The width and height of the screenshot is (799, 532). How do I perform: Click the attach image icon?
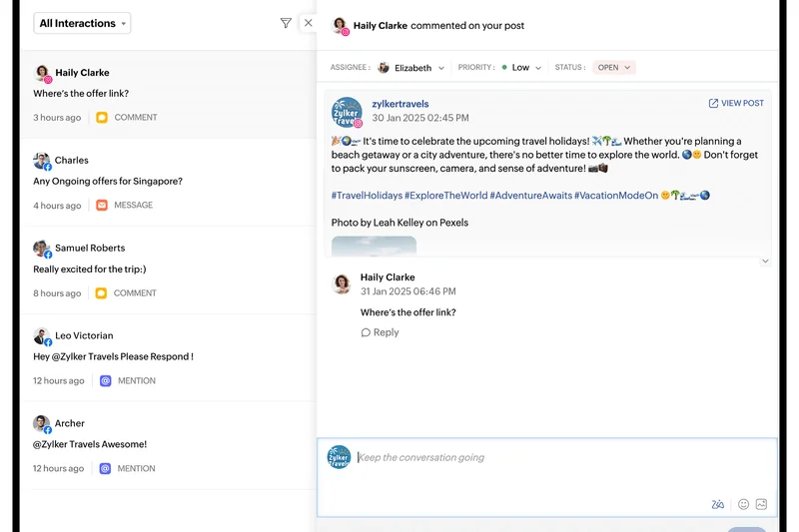click(761, 504)
